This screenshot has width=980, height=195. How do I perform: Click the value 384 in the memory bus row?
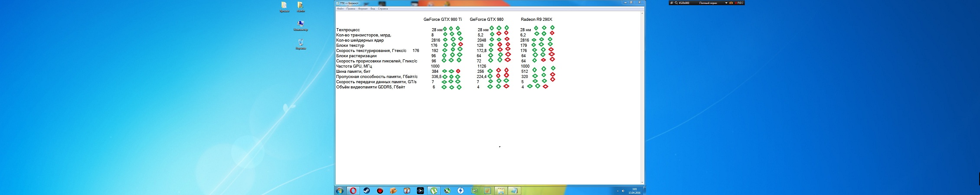(435, 71)
